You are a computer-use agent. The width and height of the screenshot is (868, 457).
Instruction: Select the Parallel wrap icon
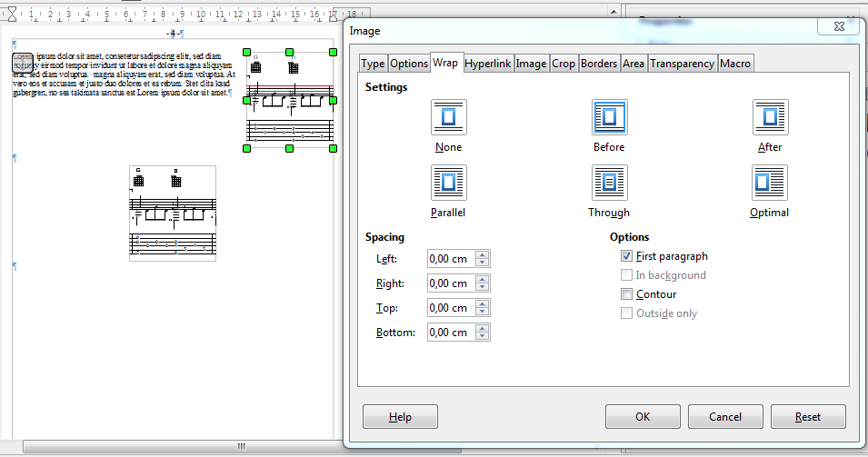449,183
